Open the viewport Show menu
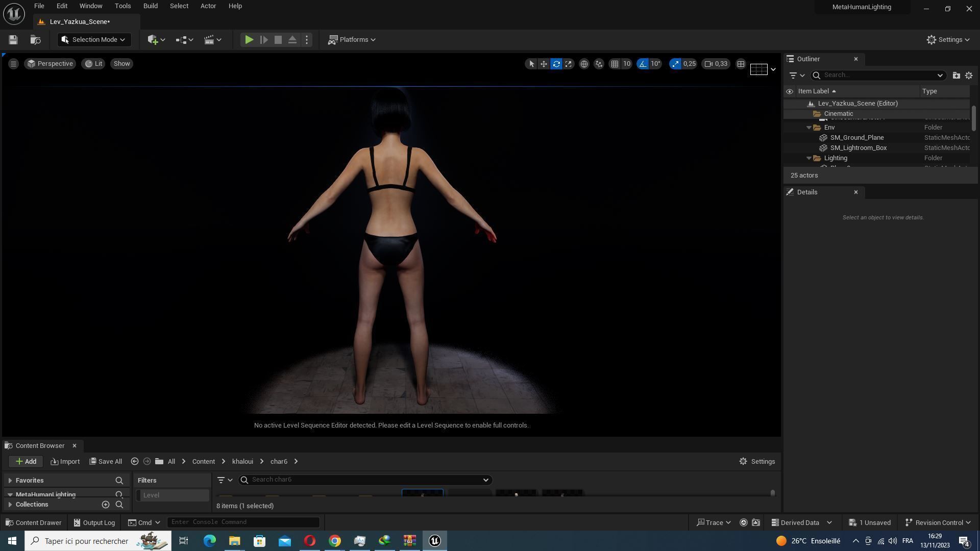The image size is (980, 551). point(122,64)
